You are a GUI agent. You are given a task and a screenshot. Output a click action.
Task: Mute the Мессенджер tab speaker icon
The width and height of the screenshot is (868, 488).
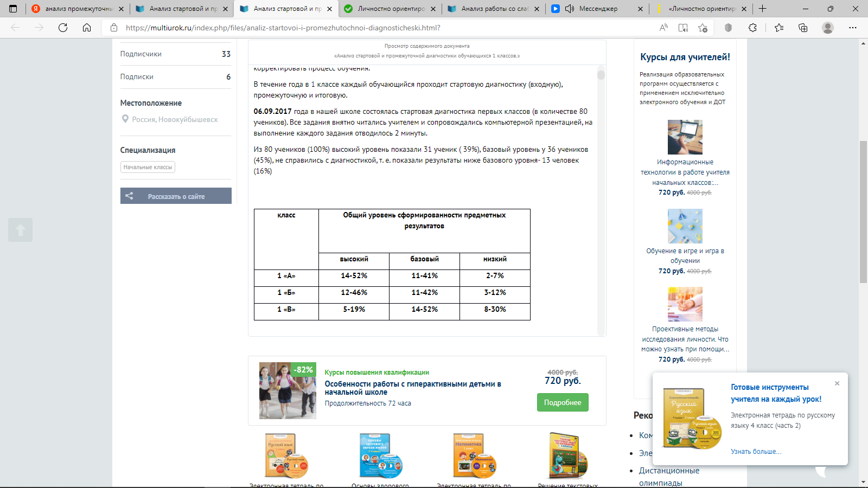tap(570, 9)
